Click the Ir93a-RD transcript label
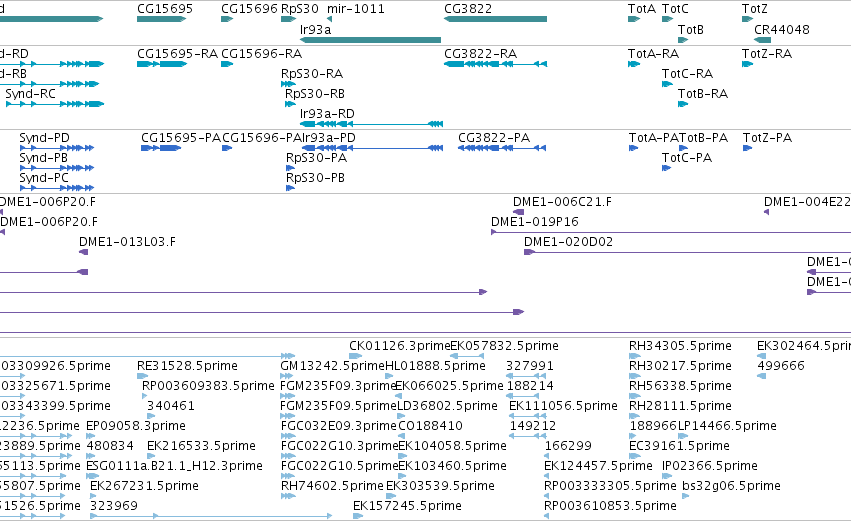 point(327,114)
